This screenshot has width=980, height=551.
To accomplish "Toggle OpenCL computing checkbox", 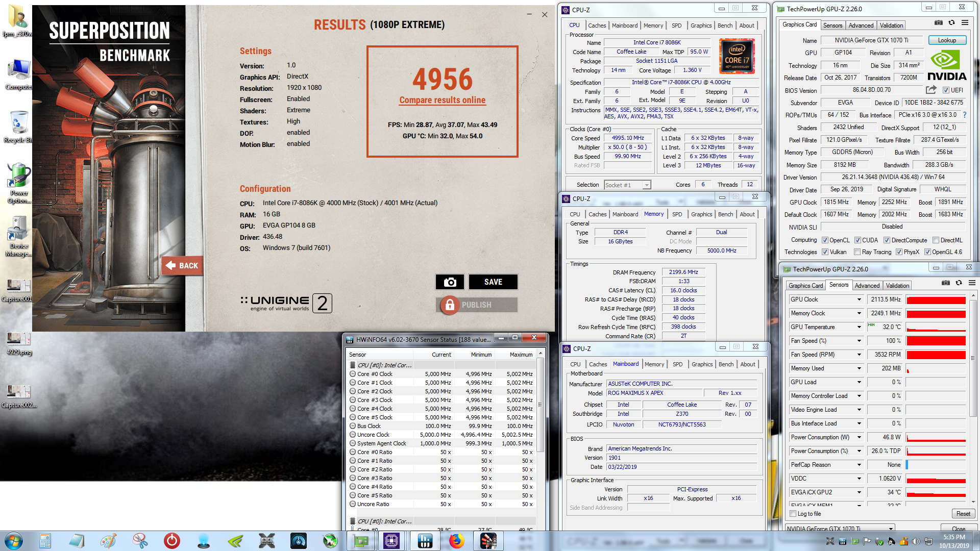I will [825, 240].
